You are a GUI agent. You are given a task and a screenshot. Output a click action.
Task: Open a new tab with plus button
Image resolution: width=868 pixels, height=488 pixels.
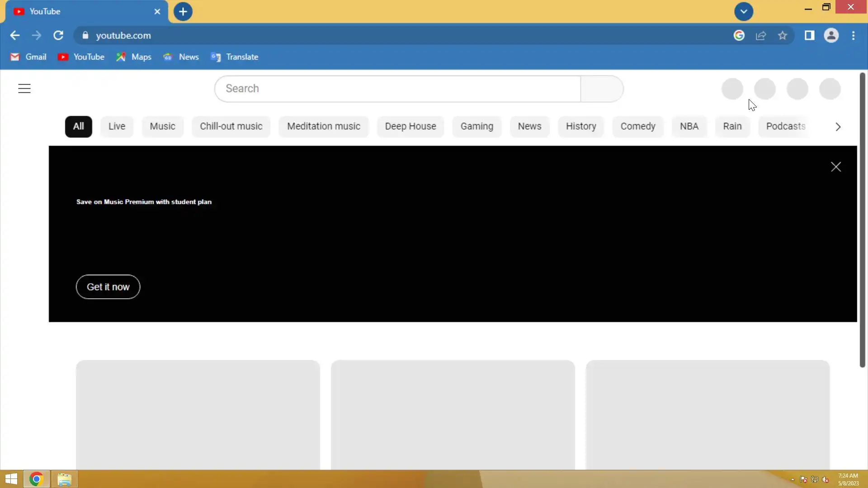tap(183, 12)
